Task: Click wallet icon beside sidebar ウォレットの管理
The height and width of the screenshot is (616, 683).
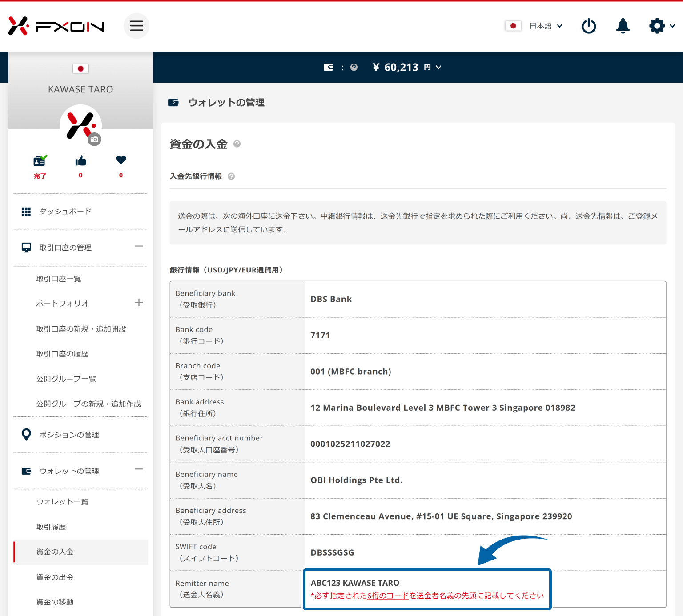Action: click(x=26, y=471)
